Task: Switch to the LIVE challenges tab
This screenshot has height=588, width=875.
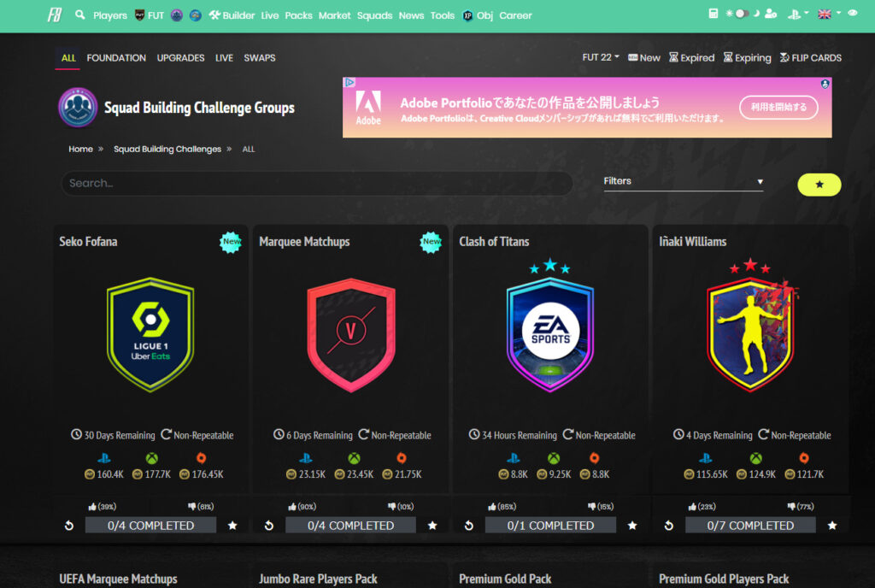Action: (x=224, y=58)
